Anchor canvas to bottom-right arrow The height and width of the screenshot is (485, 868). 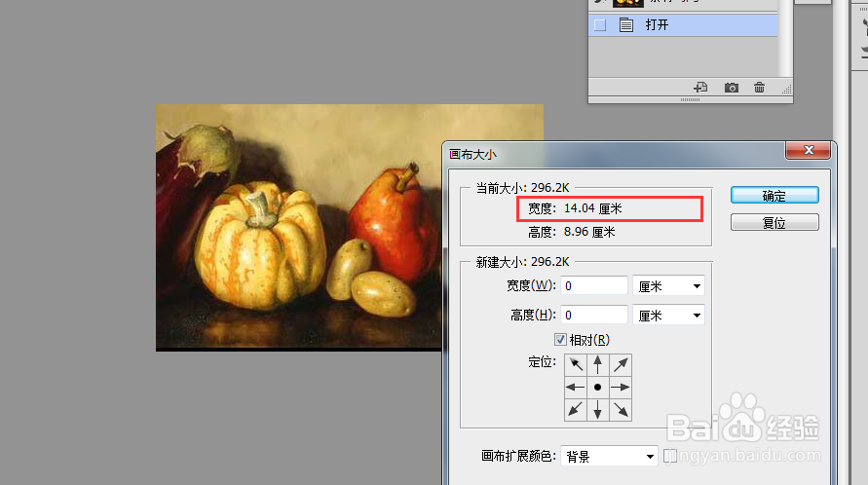point(621,410)
